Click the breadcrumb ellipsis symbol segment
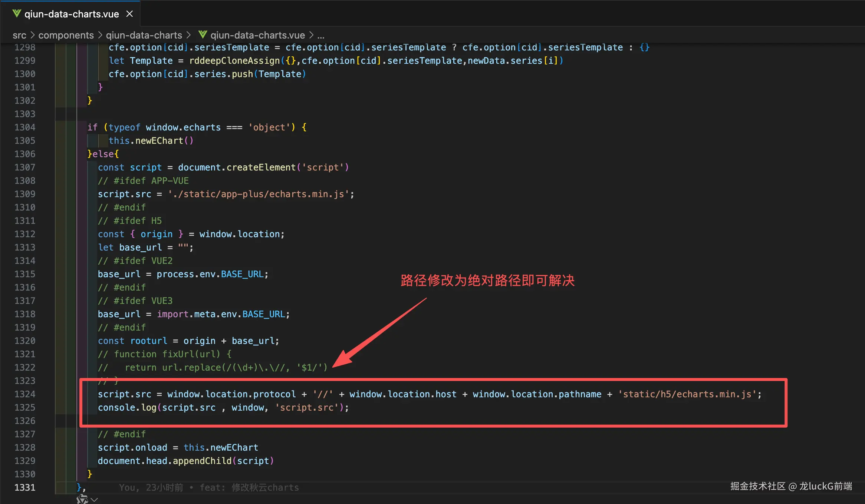Screen dimensions: 865x504 click(321, 35)
